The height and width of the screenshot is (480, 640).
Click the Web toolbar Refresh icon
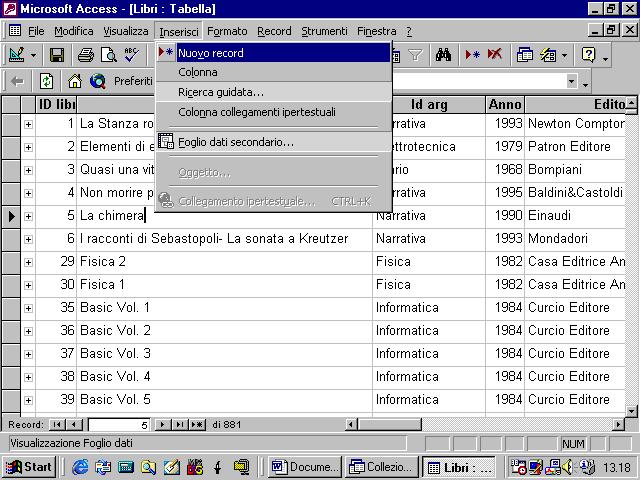tap(46, 81)
